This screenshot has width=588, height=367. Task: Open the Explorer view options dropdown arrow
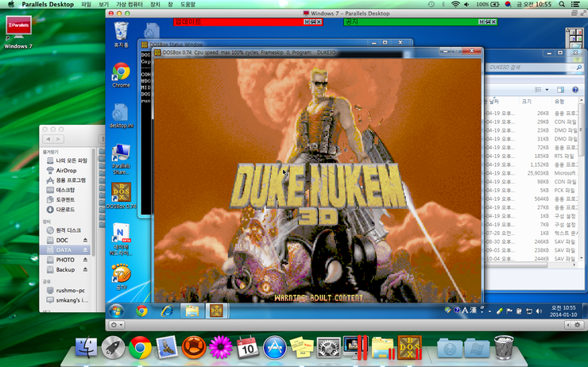click(x=547, y=90)
